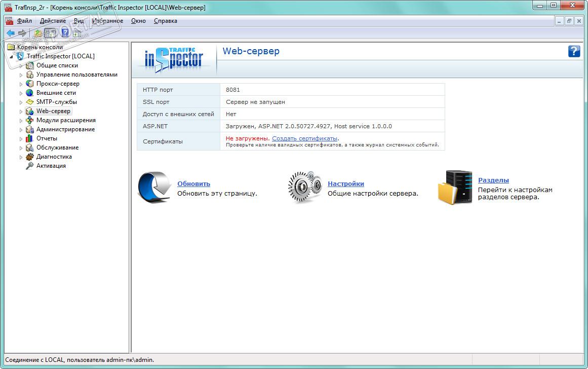Click the HTTP порт value 8081
The height and width of the screenshot is (369, 588).
(233, 90)
